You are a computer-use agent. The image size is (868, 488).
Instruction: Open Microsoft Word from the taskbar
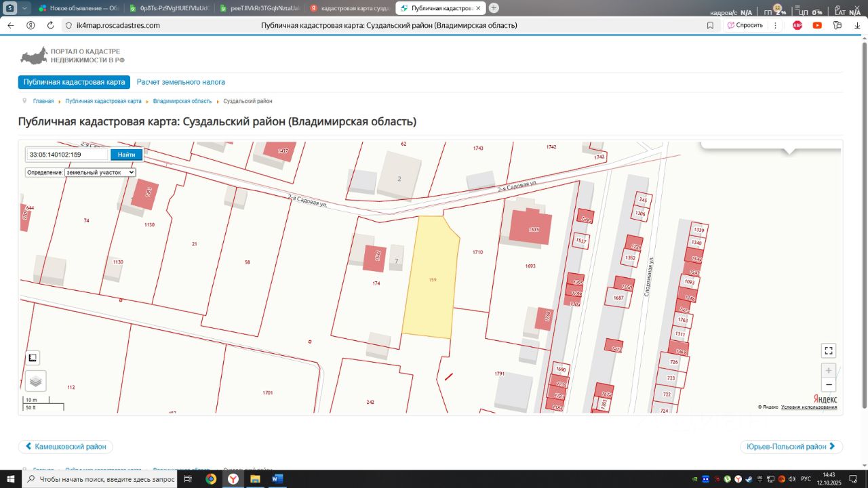[277, 479]
